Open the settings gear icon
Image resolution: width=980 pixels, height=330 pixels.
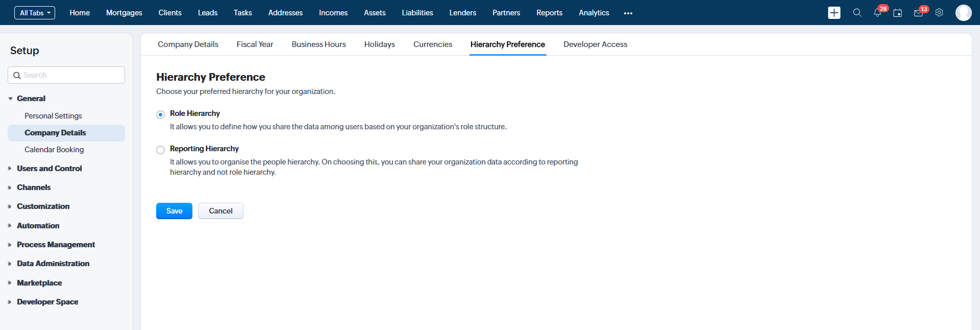tap(939, 13)
